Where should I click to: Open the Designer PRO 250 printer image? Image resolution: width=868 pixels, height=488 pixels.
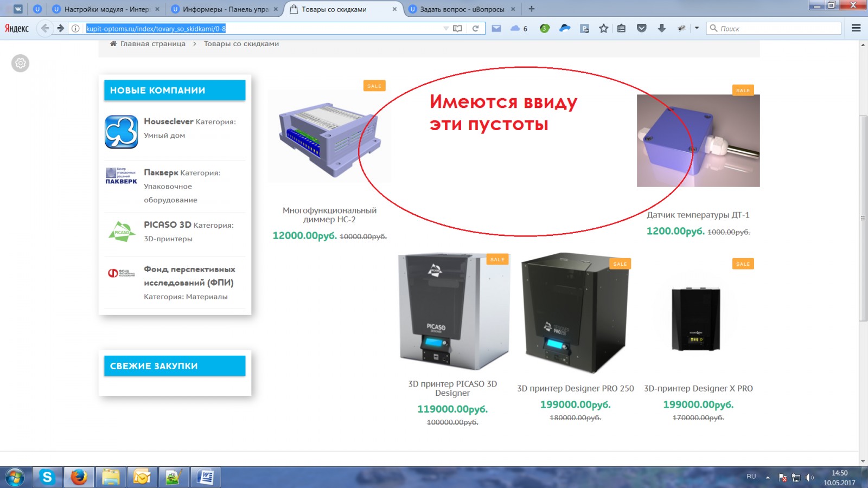(x=575, y=313)
